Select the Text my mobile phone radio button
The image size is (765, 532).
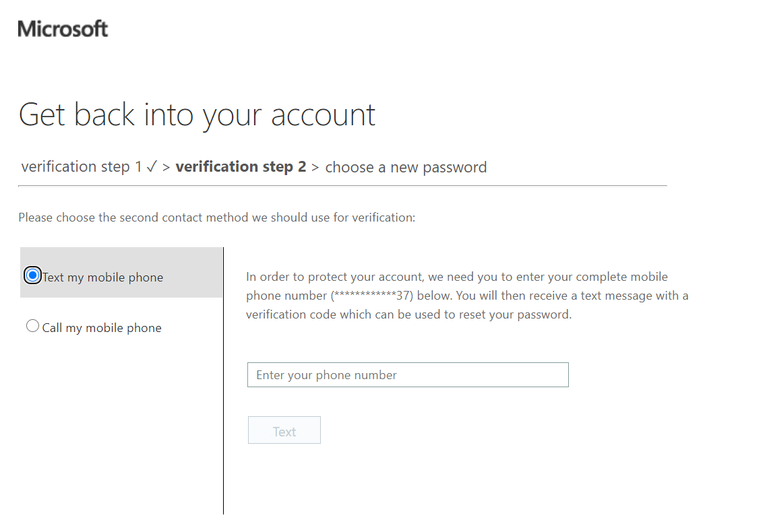pos(32,275)
